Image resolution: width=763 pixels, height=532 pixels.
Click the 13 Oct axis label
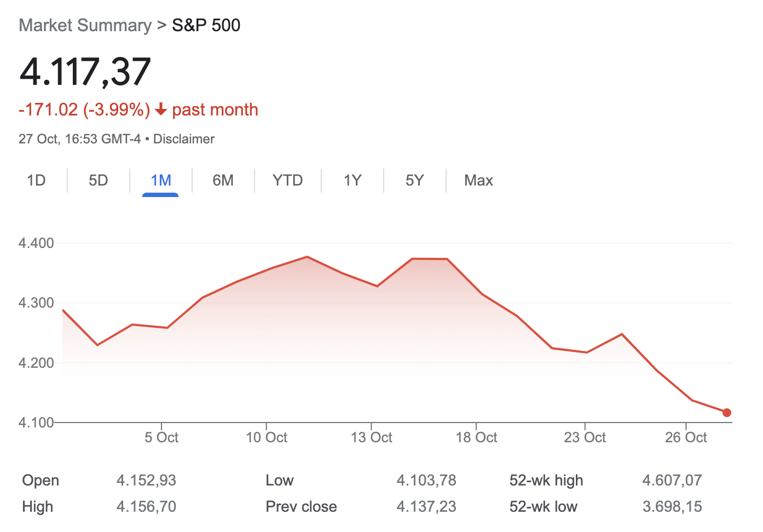(372, 437)
